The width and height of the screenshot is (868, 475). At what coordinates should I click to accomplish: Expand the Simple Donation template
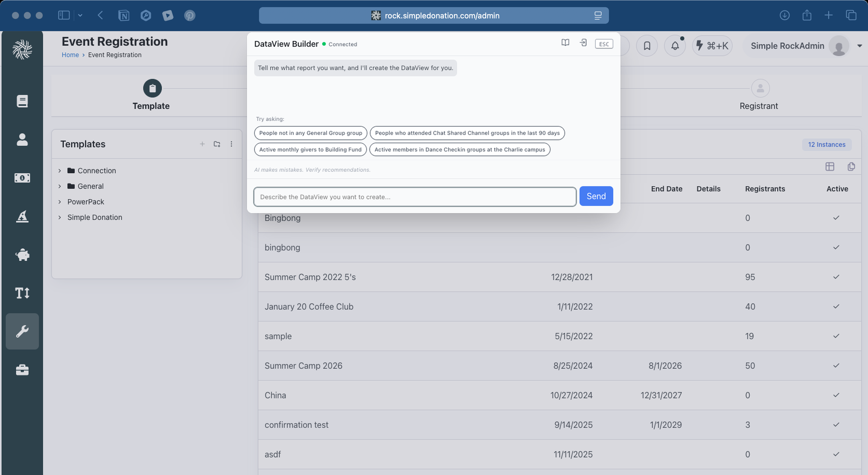60,217
